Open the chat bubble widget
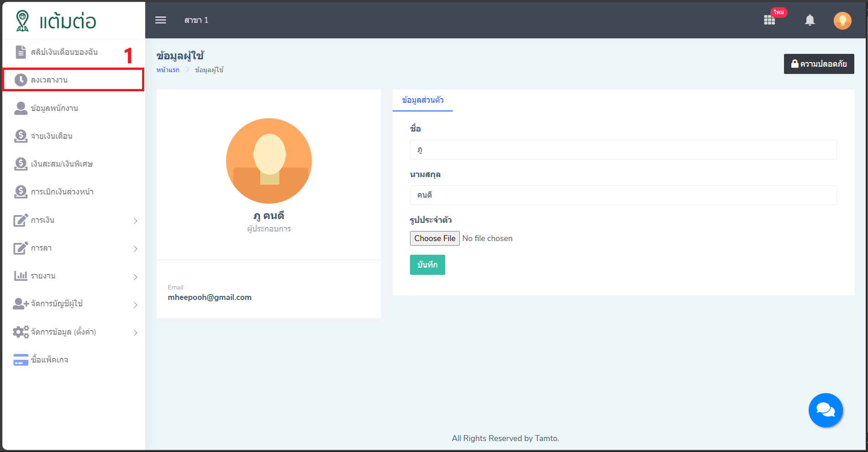The height and width of the screenshot is (452, 868). click(825, 410)
